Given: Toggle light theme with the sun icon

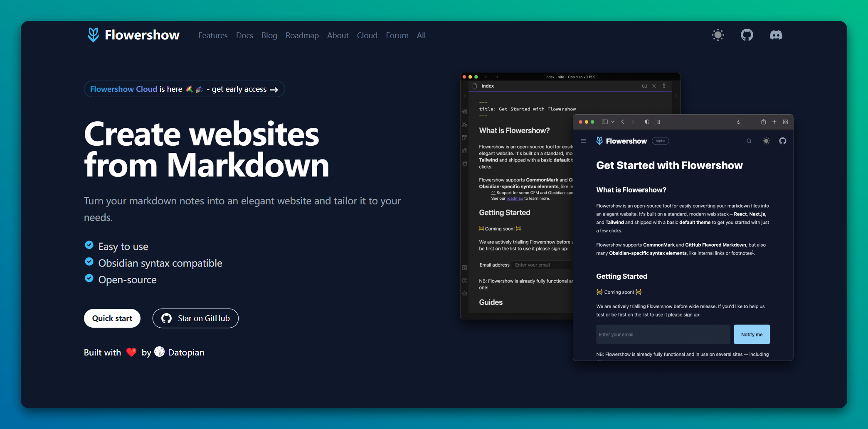Looking at the screenshot, I should (x=718, y=35).
